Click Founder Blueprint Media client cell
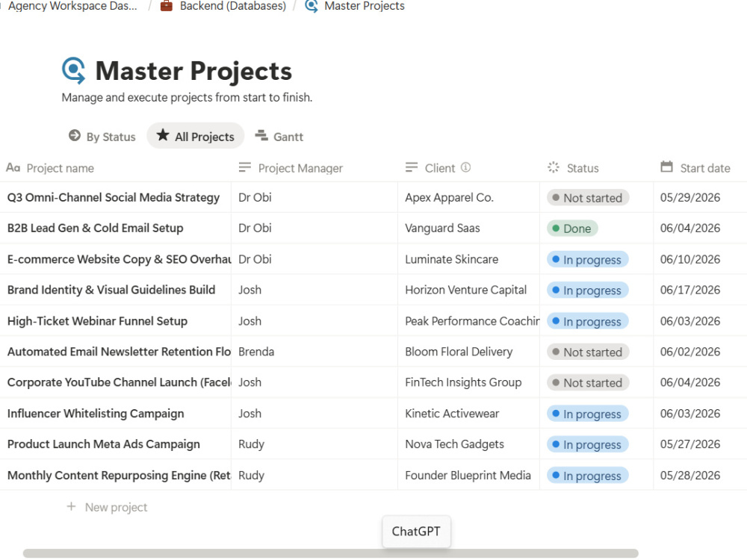 tap(469, 475)
